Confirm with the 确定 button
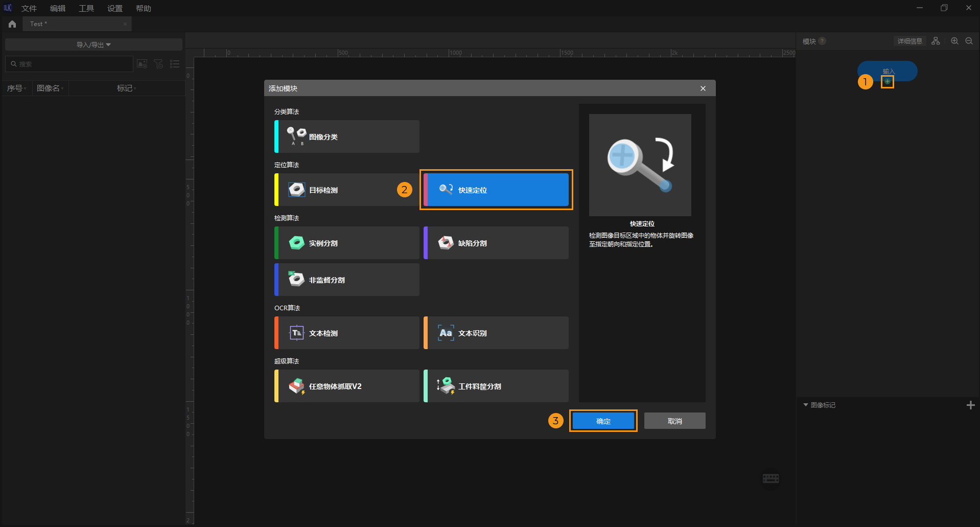Viewport: 980px width, 527px height. [x=603, y=421]
